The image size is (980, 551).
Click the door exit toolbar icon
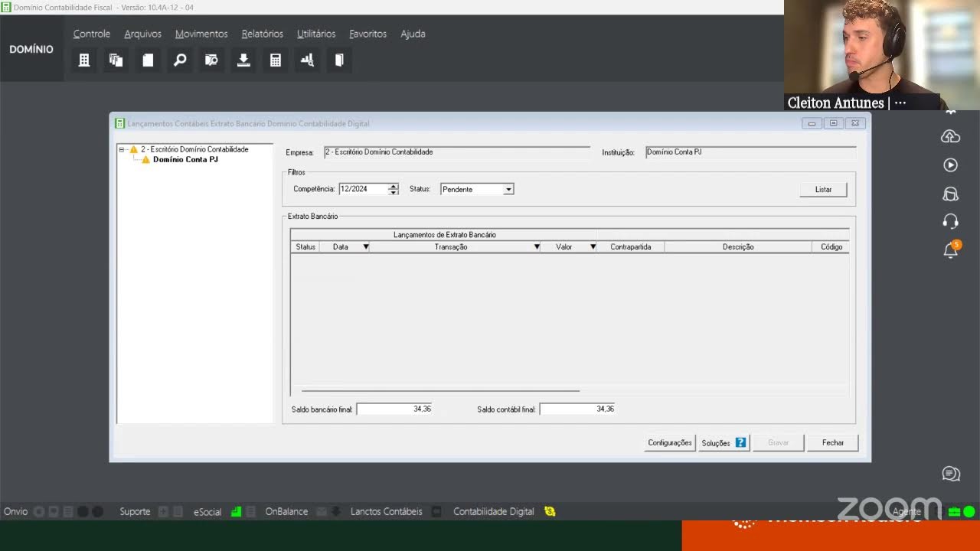pos(339,60)
